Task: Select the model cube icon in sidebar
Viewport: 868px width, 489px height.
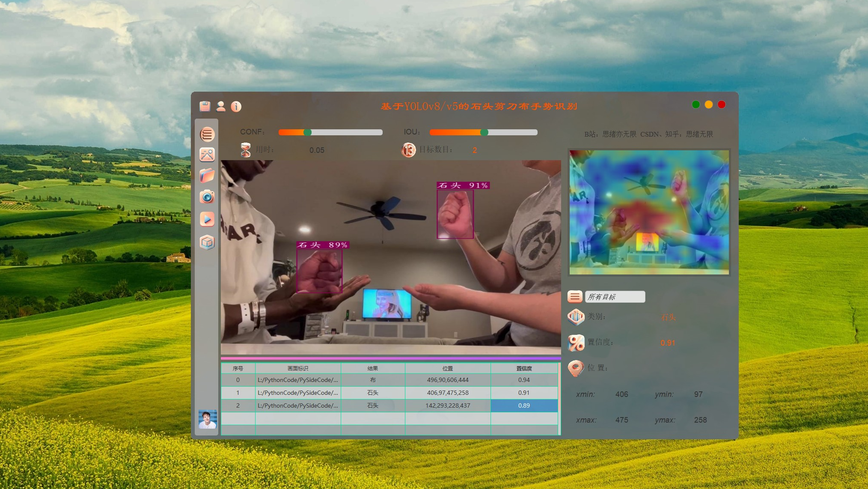Action: click(207, 242)
